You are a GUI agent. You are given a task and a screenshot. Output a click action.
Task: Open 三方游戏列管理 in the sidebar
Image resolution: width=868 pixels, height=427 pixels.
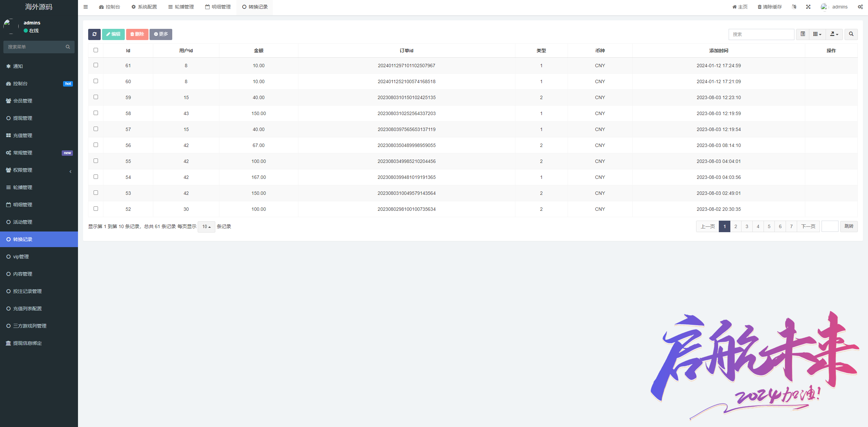pos(39,326)
